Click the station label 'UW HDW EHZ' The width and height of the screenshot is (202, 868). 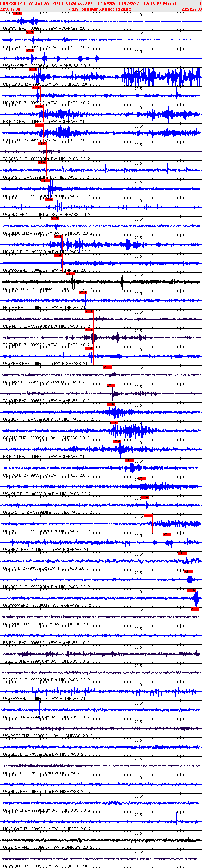point(15,791)
